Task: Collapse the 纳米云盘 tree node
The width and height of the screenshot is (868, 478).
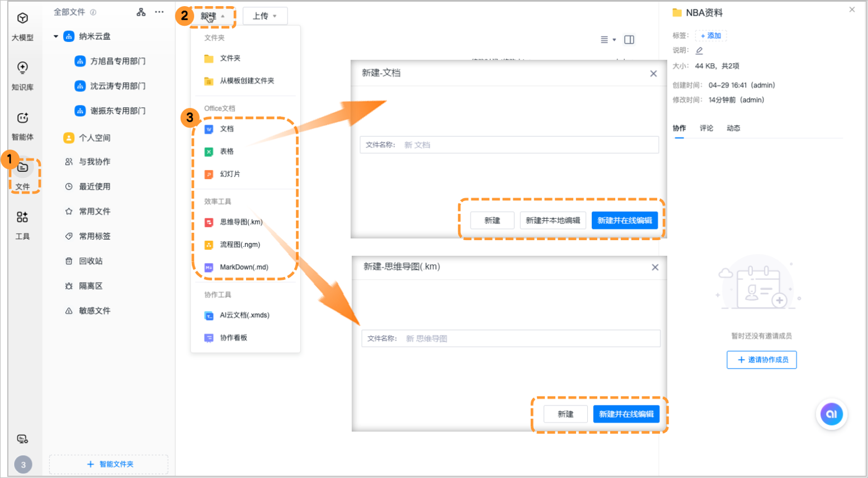Action: 56,36
